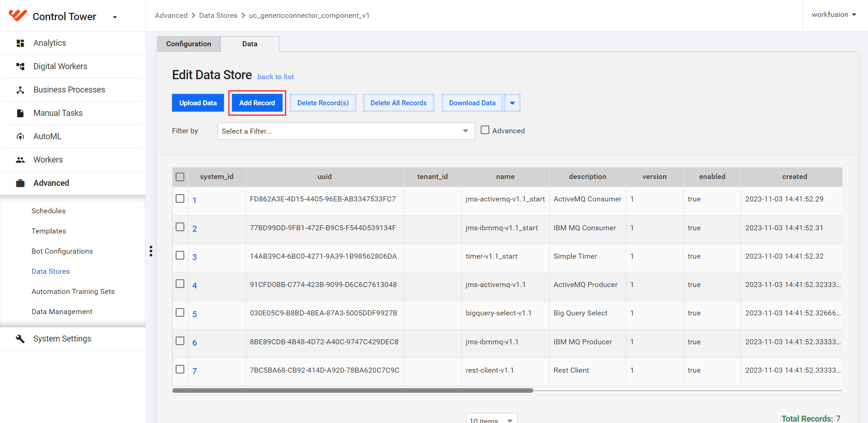This screenshot has width=868, height=423.
Task: Click the uuid column header
Action: pyautogui.click(x=325, y=177)
